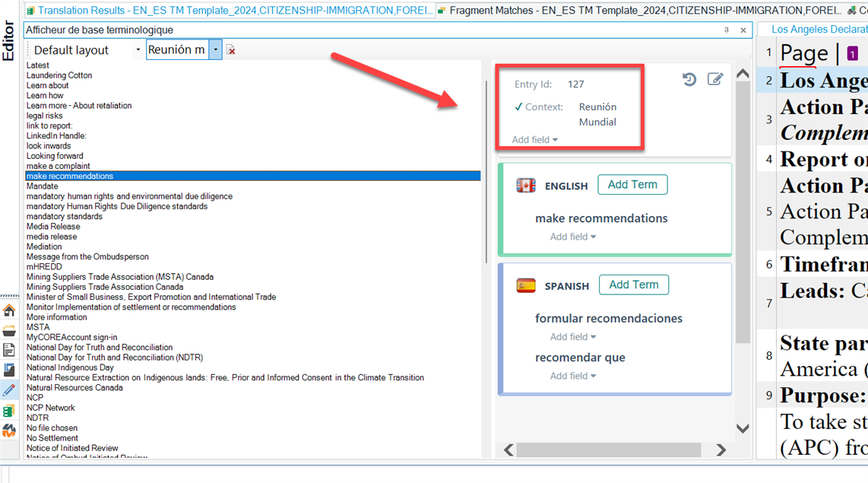Open the Files view icon in sidebar
The height and width of the screenshot is (483, 868).
pyautogui.click(x=9, y=350)
